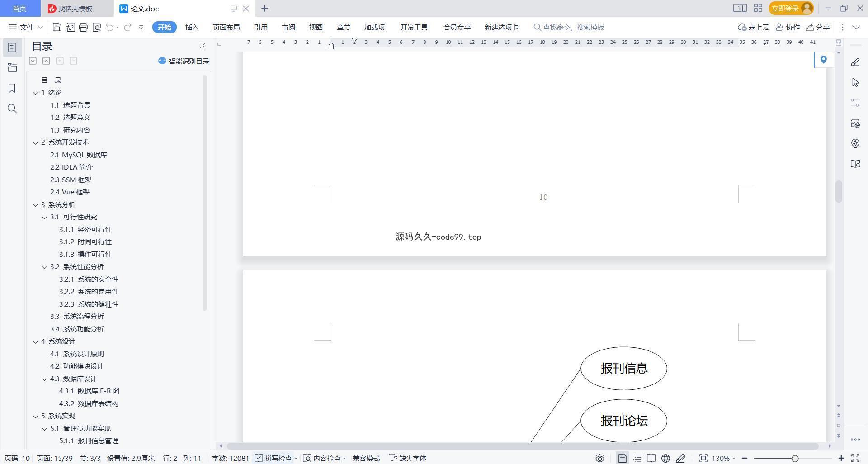Click the search command input field
868x464 pixels.
coord(573,27)
